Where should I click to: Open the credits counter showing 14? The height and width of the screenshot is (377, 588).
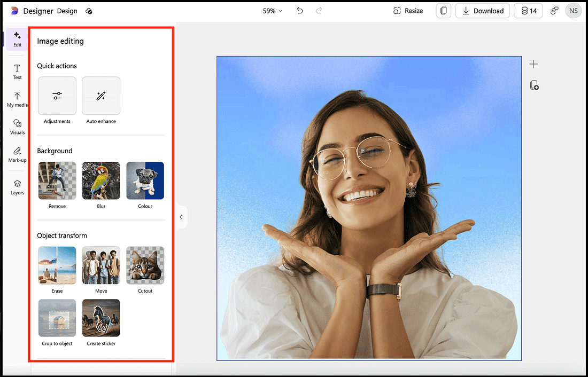[x=528, y=11]
